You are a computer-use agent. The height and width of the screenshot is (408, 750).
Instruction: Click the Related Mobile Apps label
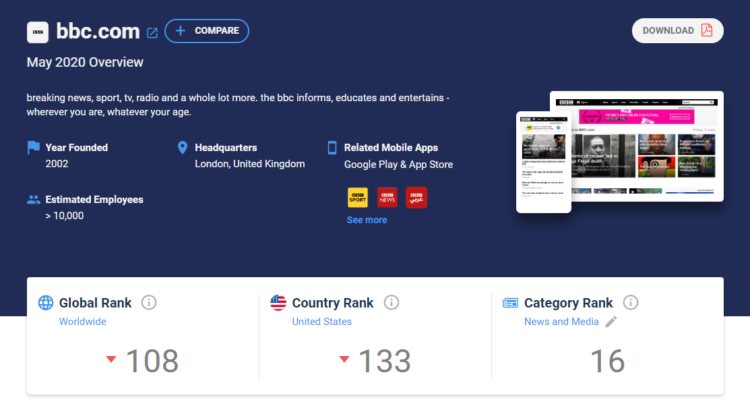[x=391, y=148]
